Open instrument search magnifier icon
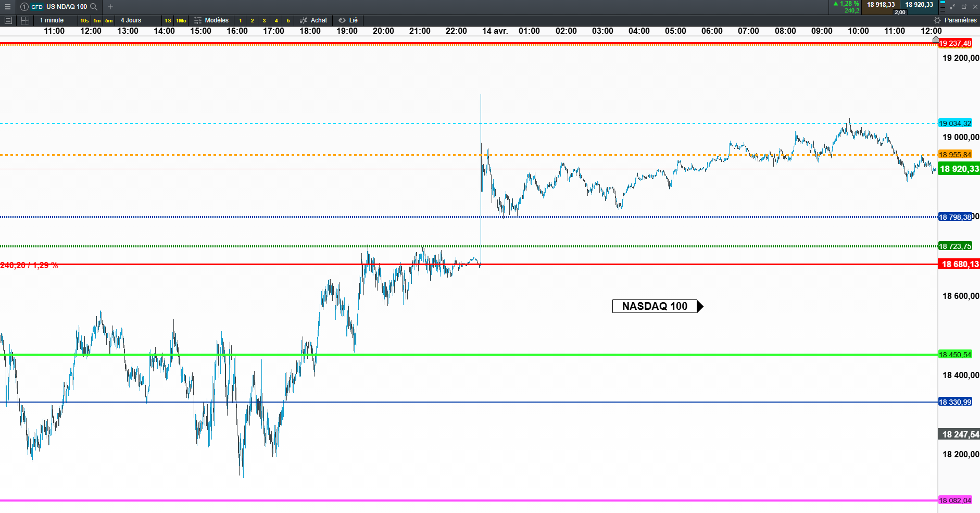980x513 pixels. coord(94,7)
